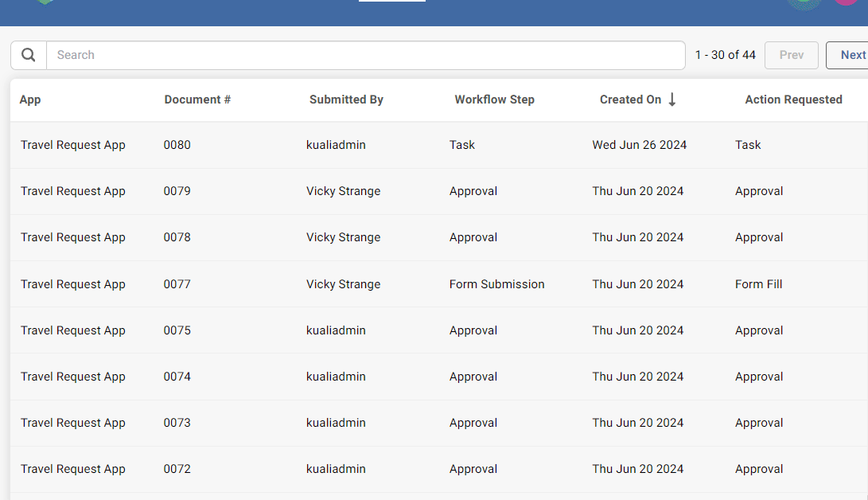The image size is (868, 500).
Task: Focus the Search text field
Action: point(366,55)
